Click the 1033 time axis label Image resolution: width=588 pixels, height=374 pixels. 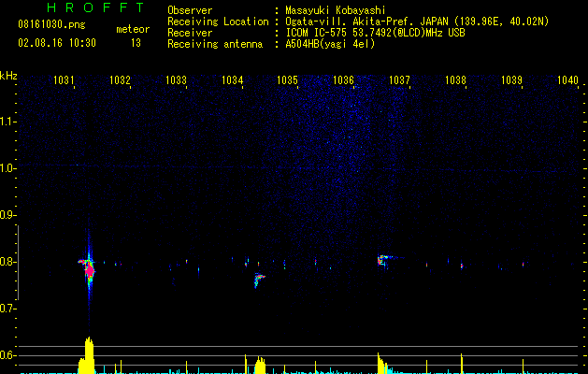[x=177, y=80]
